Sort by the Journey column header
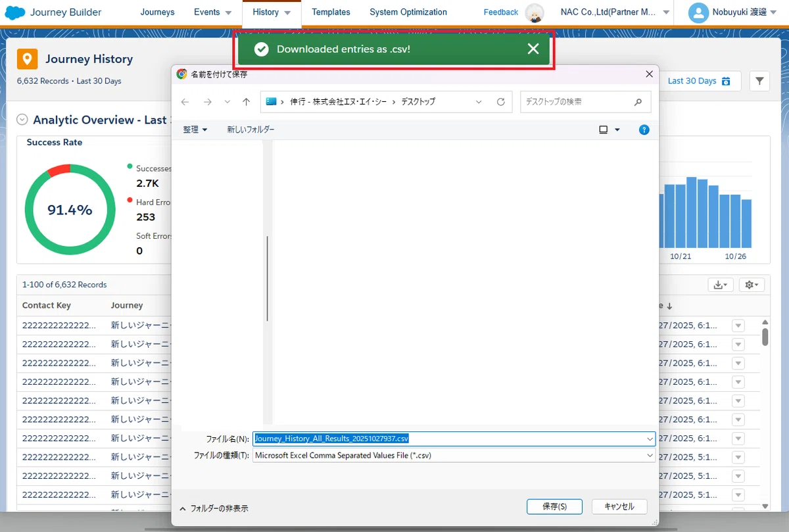 click(x=127, y=305)
